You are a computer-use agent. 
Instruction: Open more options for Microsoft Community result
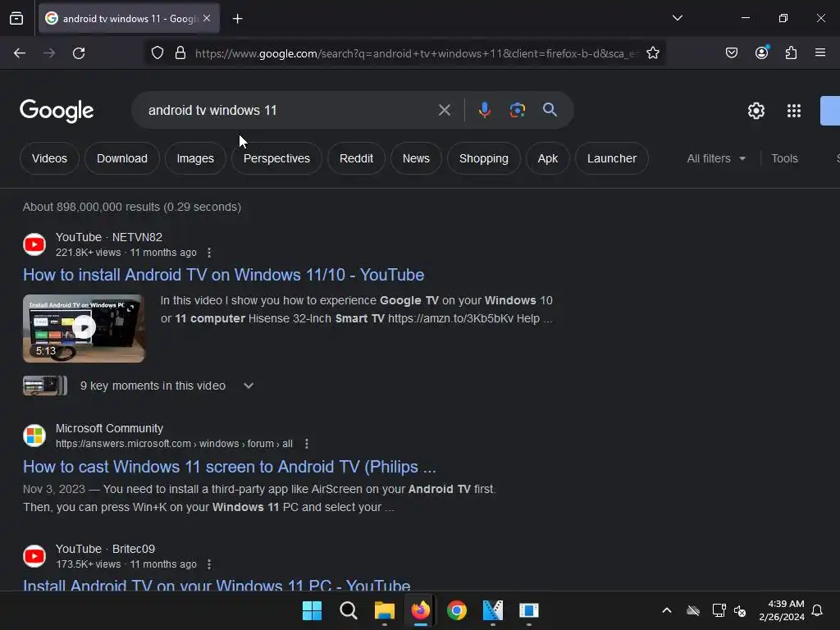click(x=307, y=444)
